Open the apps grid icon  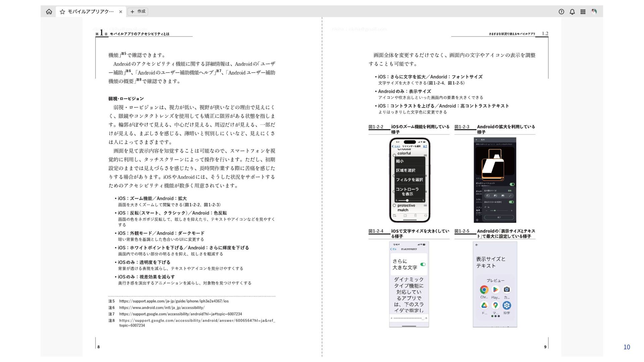(583, 12)
